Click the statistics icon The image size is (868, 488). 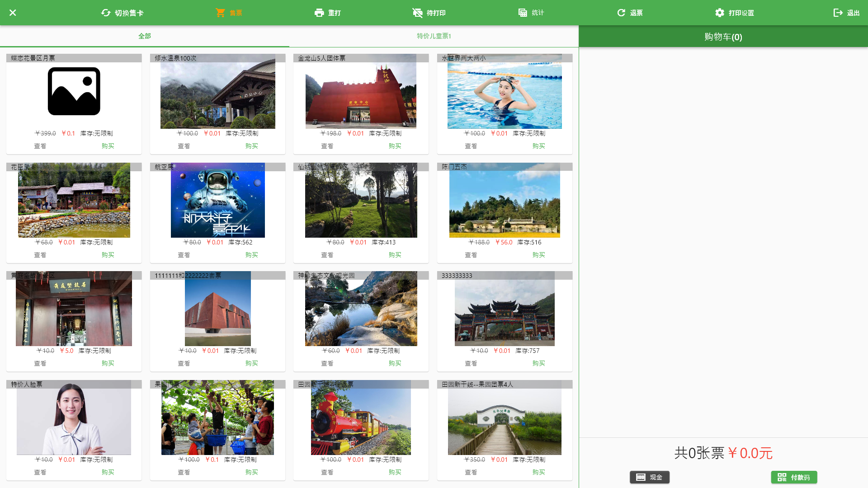523,13
